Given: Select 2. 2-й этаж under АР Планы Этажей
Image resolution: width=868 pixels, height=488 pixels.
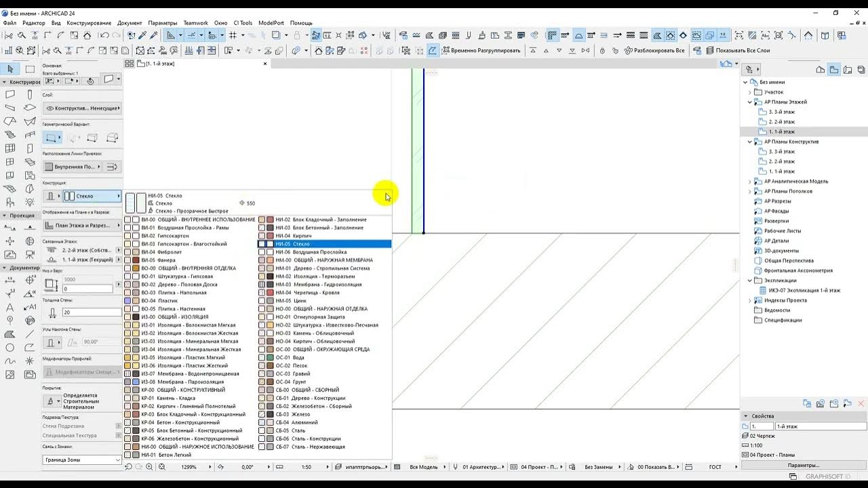Looking at the screenshot, I should (781, 122).
